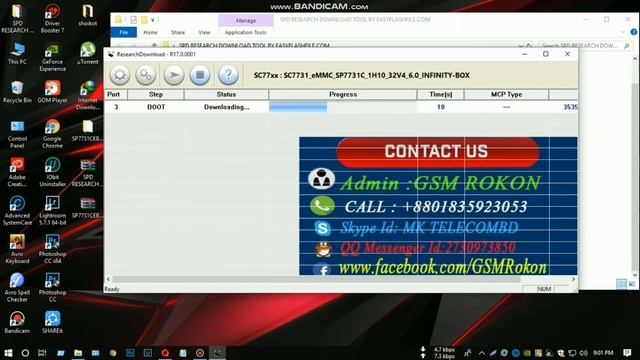
Task: Click the Load Packet double-gear icon
Action: point(145,75)
